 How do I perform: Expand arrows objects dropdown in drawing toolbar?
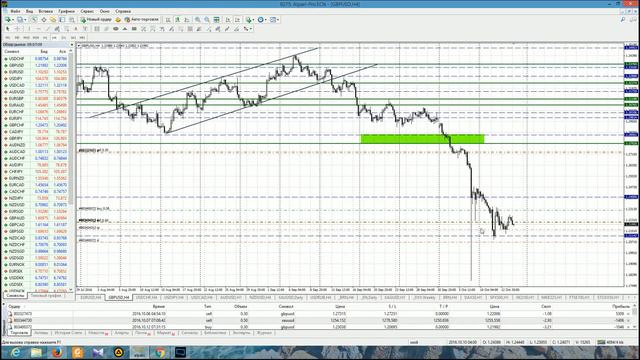(x=251, y=29)
